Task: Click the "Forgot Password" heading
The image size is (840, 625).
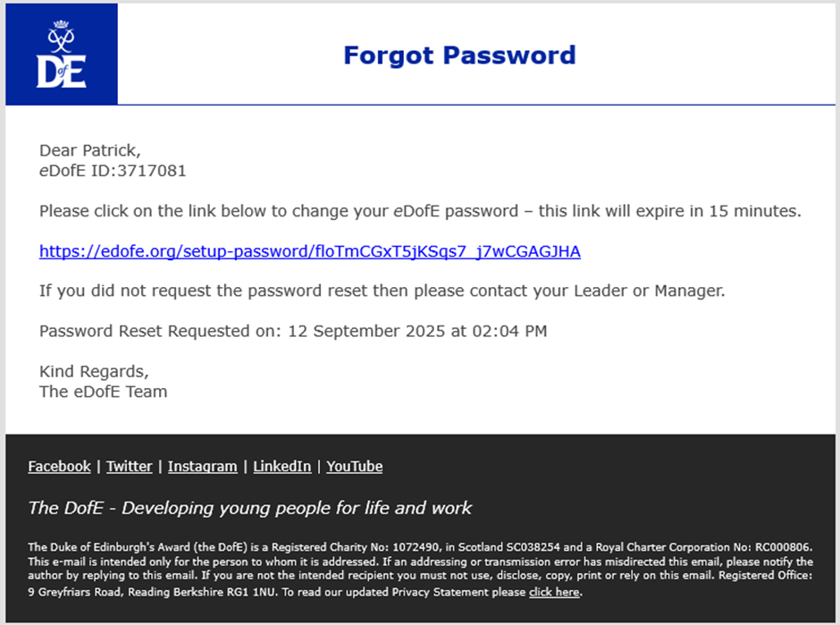Action: 459,55
